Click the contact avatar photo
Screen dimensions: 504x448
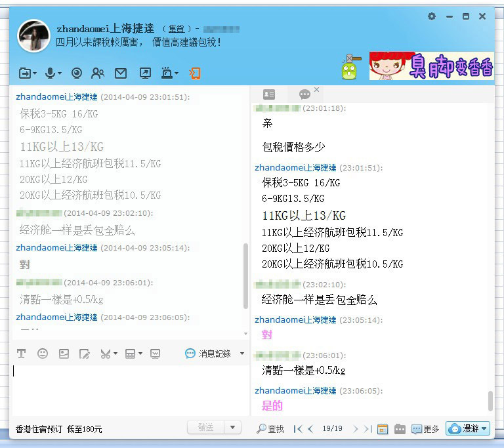click(33, 35)
